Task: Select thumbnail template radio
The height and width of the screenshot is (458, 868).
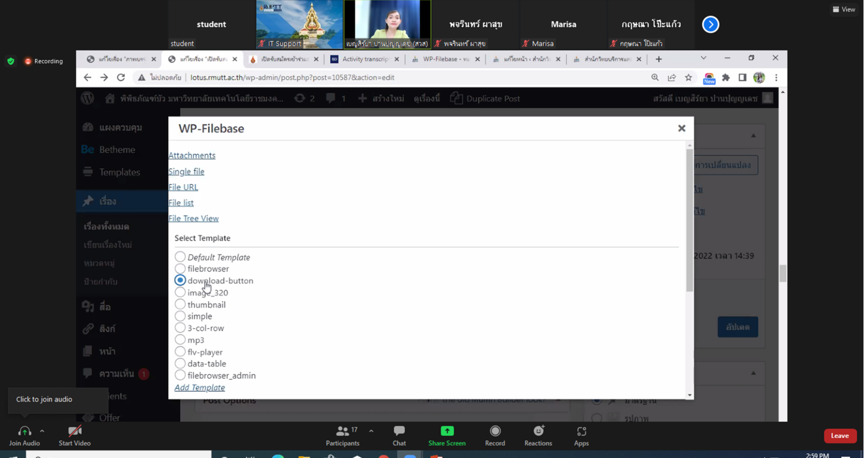Action: 180,304
